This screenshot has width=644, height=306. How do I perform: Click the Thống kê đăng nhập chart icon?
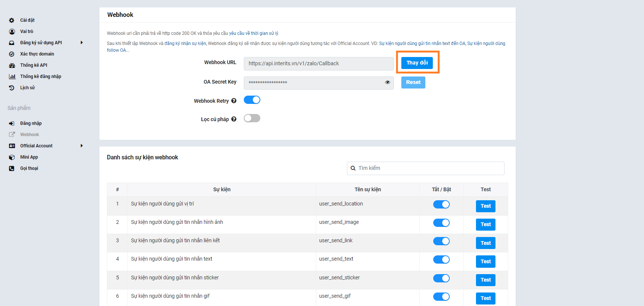(12, 76)
